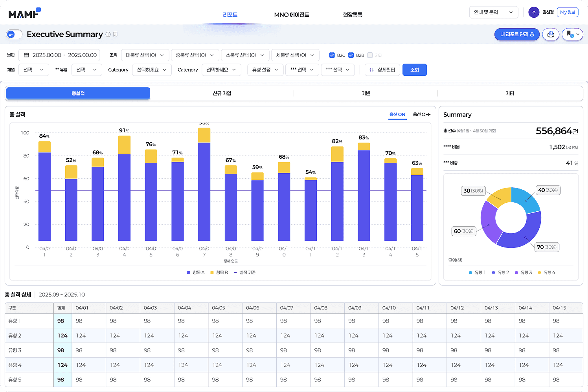This screenshot has height=392, width=588.
Task: Open the 안내 및 문의 dropdown
Action: [494, 12]
